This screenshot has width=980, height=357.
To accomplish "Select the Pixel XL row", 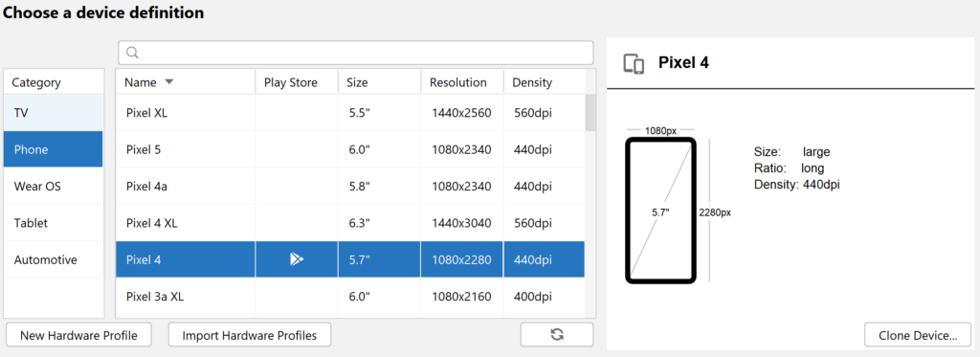I will [350, 113].
